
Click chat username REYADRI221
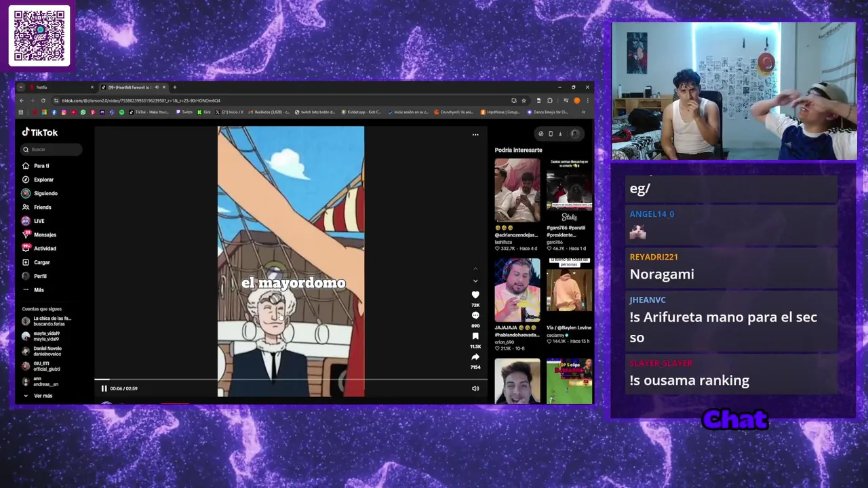654,257
